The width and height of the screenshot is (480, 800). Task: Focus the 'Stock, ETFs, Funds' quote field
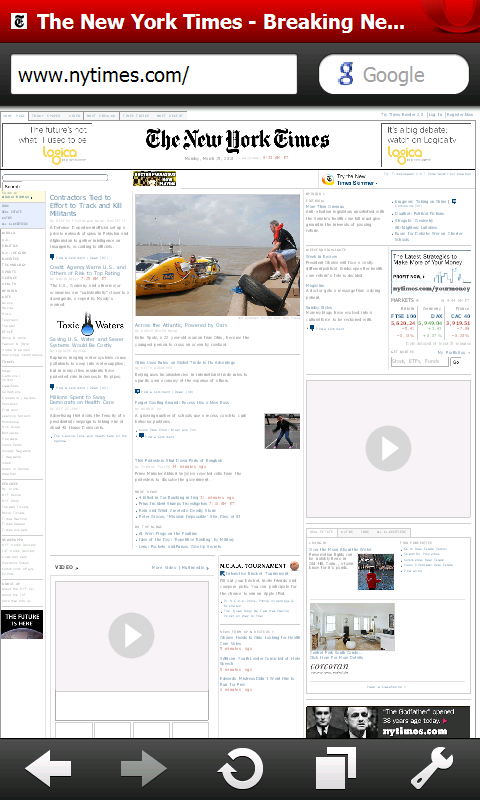pos(419,362)
